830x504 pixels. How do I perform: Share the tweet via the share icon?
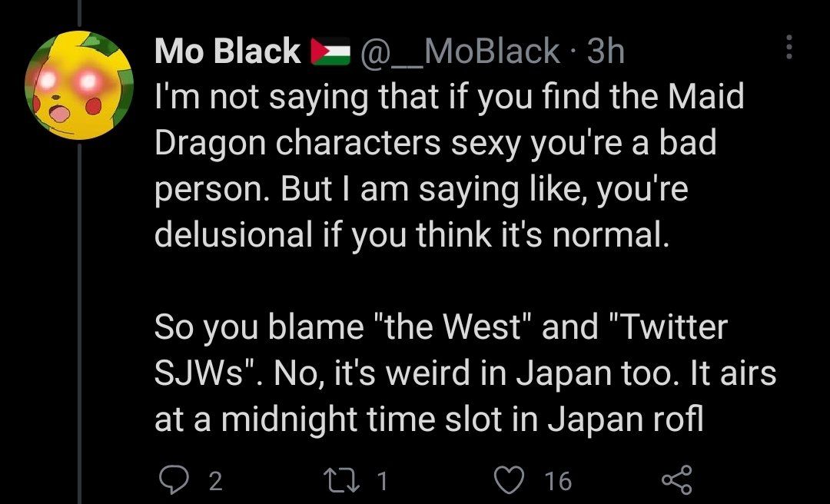pyautogui.click(x=676, y=480)
